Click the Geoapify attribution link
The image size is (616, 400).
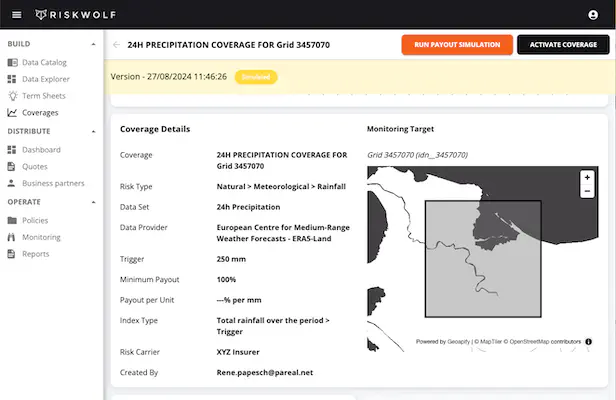click(458, 341)
